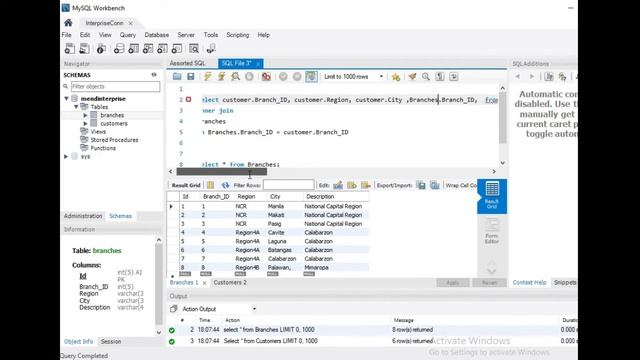Viewport: 640px width, 360px height.
Task: Rollback transaction icon in editor toolbar
Action: pos(297,76)
